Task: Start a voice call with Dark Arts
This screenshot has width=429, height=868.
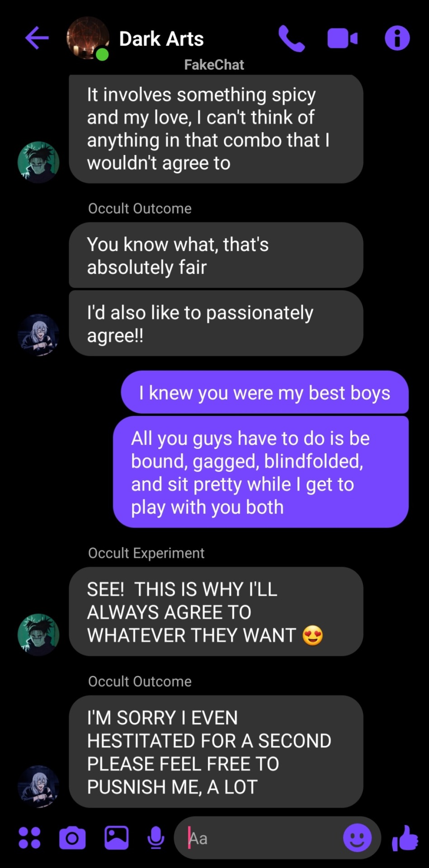Action: 292,38
